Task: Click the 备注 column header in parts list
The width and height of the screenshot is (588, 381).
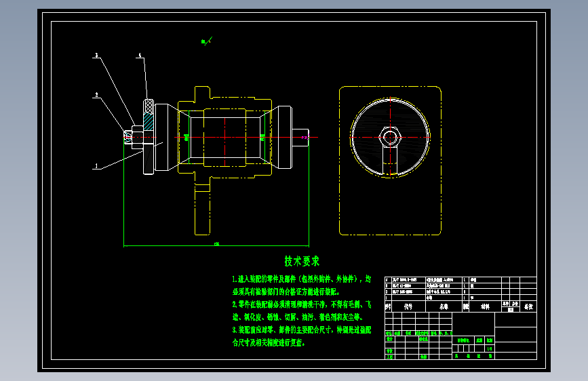Action: point(529,306)
